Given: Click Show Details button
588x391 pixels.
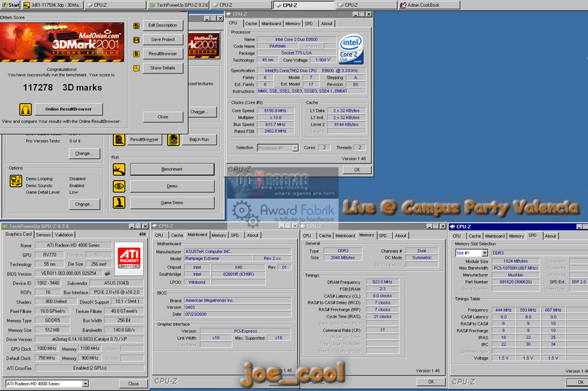Looking at the screenshot, I should (163, 68).
